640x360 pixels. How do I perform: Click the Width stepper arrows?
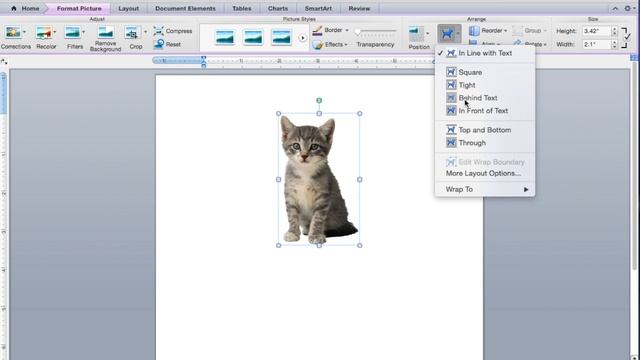614,44
